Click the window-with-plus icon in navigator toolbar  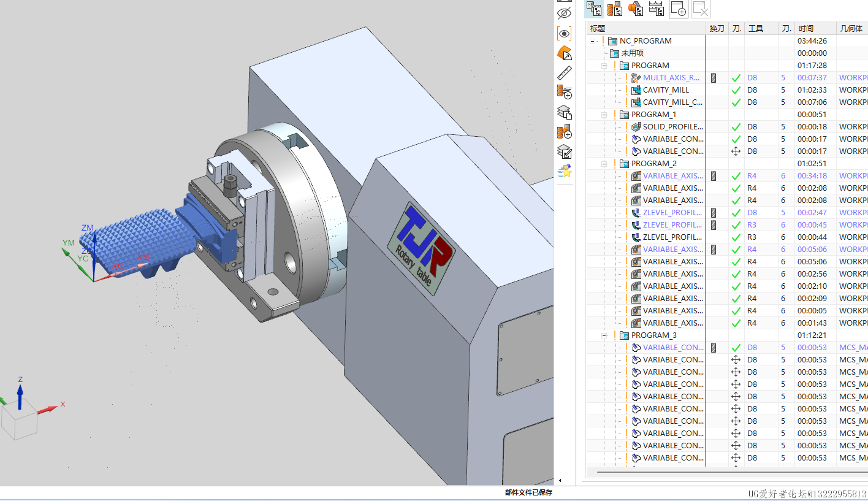coord(678,9)
